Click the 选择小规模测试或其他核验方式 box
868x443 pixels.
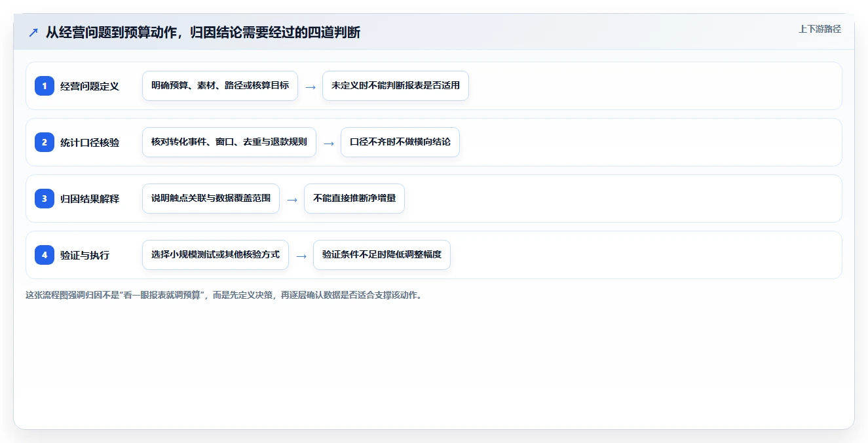coord(216,255)
